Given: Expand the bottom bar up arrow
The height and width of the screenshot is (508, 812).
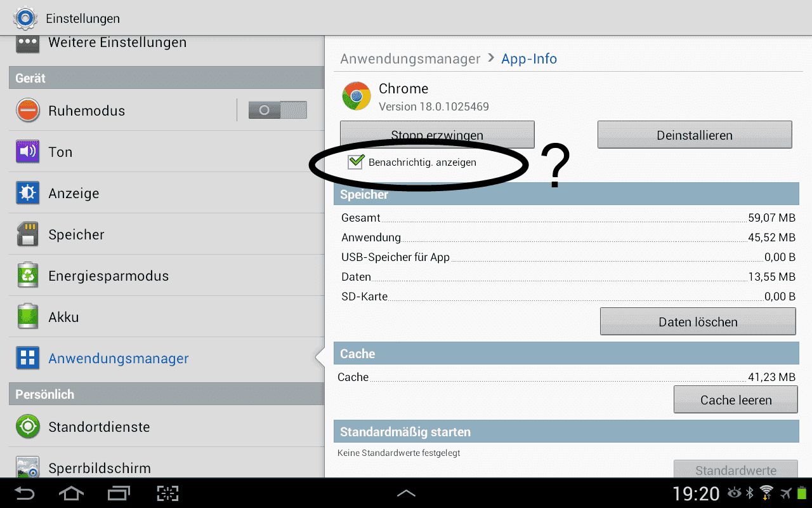Looking at the screenshot, I should [406, 493].
